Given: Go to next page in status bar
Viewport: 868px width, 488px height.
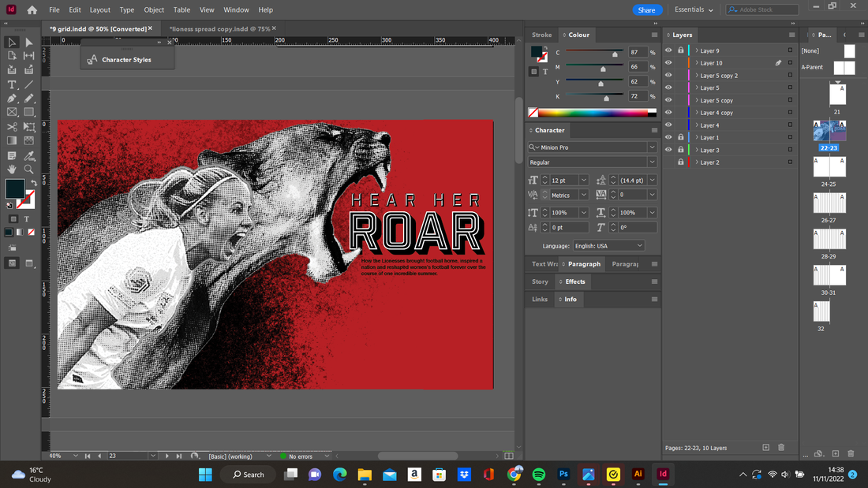Looking at the screenshot, I should point(166,456).
